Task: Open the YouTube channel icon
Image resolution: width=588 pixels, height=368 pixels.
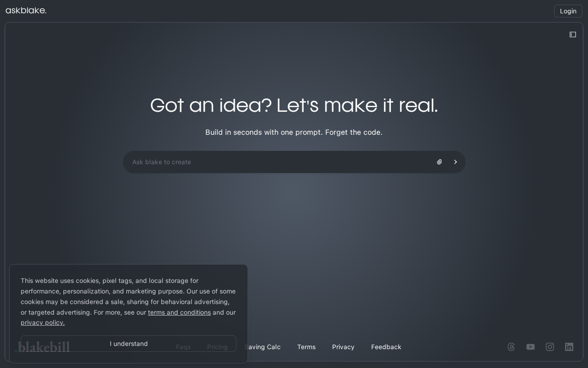Action: click(x=531, y=347)
